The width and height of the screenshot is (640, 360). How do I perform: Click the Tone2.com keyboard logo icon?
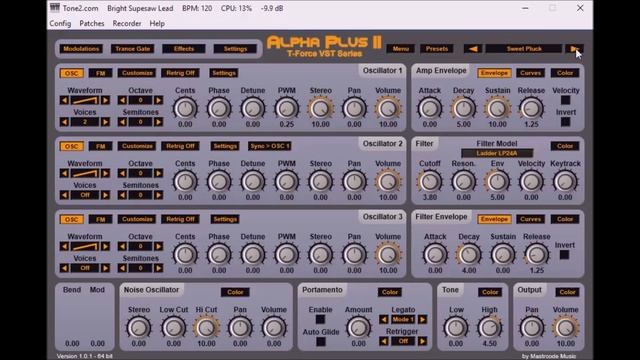[x=55, y=8]
